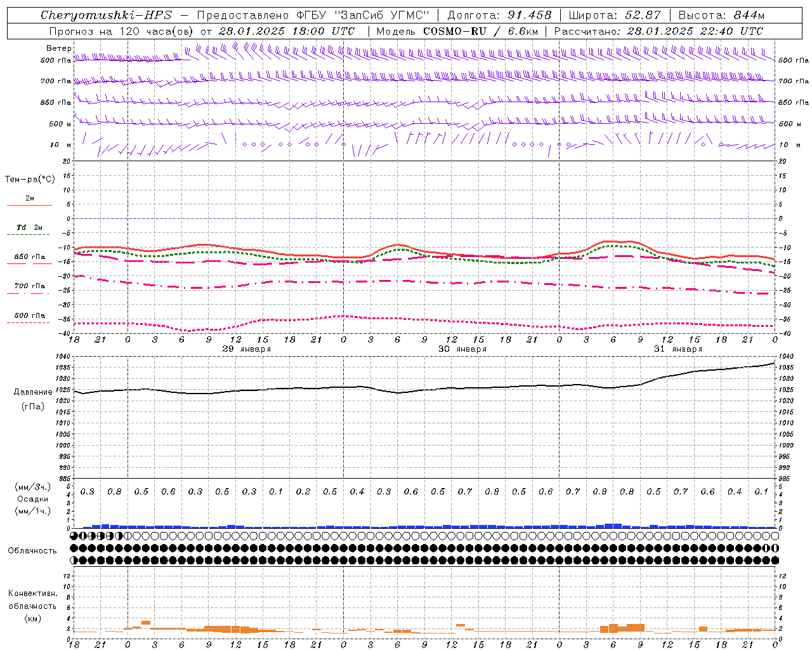Image resolution: width=812 pixels, height=650 pixels.
Task: Click the Ветер panel label
Action: (x=58, y=48)
